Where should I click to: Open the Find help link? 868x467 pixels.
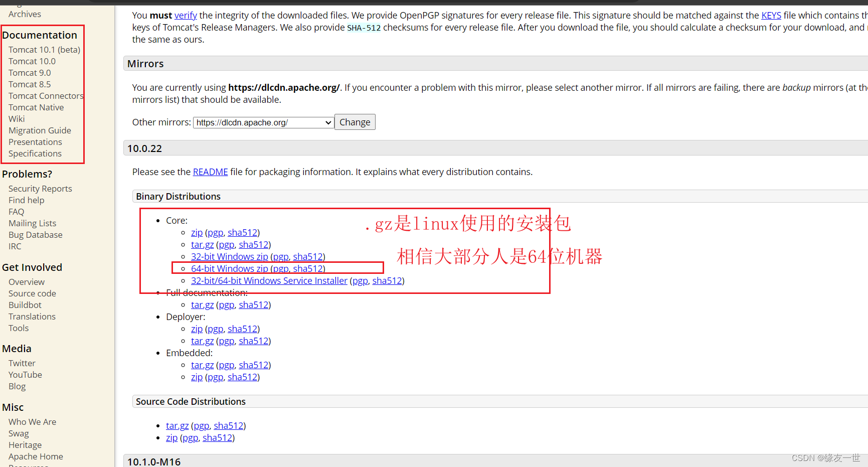click(26, 200)
